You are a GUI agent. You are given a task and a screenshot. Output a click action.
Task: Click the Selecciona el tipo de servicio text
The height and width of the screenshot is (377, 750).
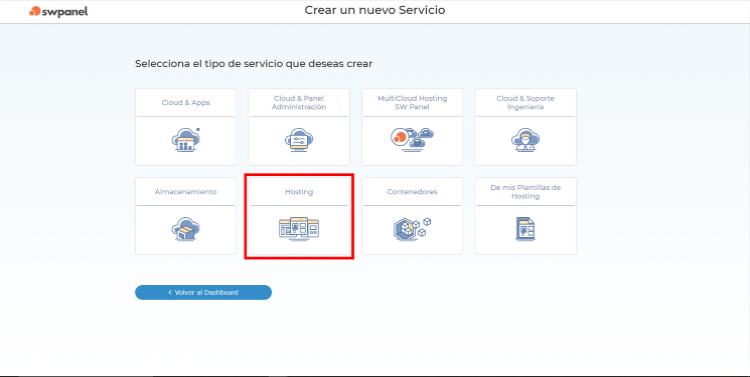pyautogui.click(x=254, y=64)
